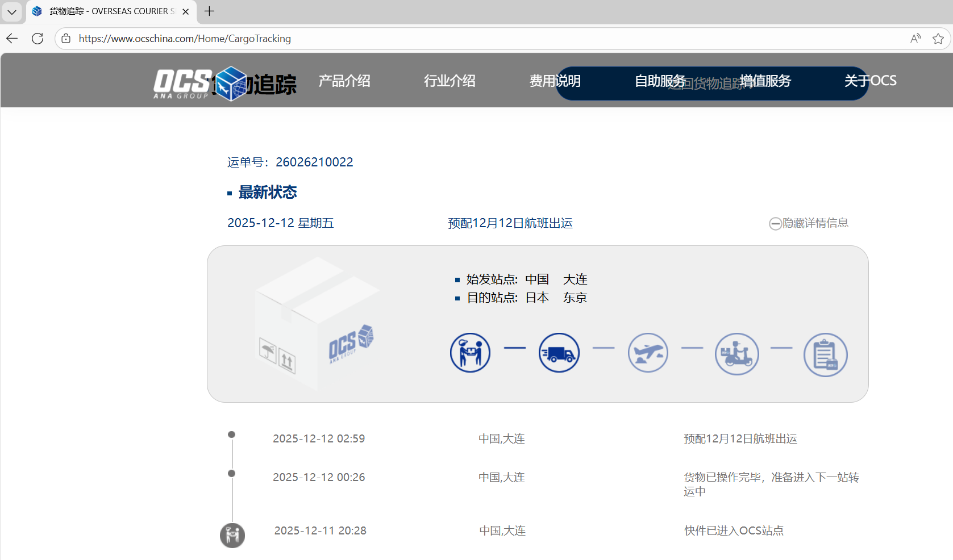
Task: Go to 关于OCS page
Action: pos(870,81)
